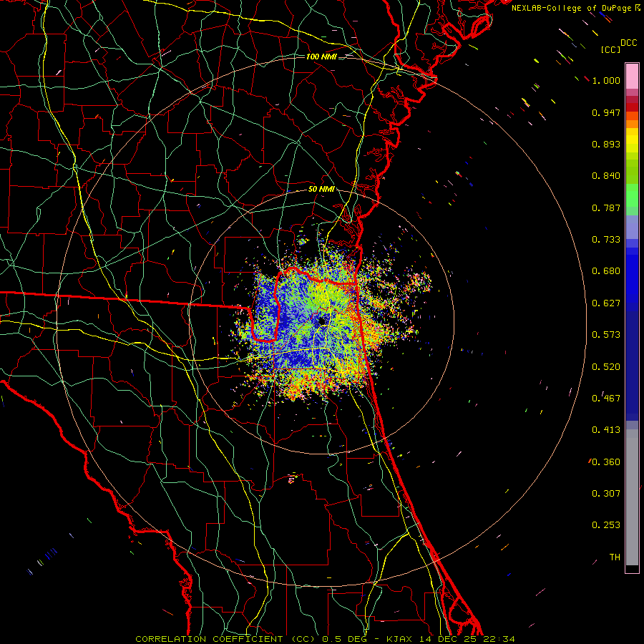Click the DCC label above the color scale
Viewport: 644px width, 644px height.
629,43
